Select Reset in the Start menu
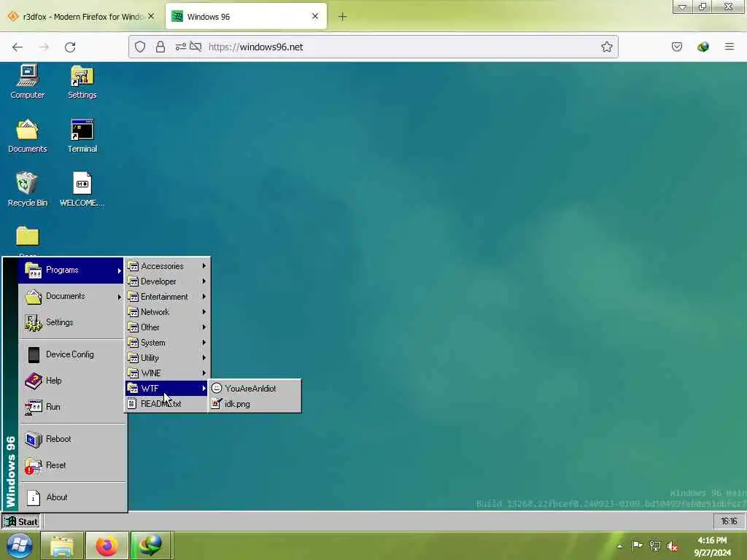747x560 pixels. [x=71, y=465]
